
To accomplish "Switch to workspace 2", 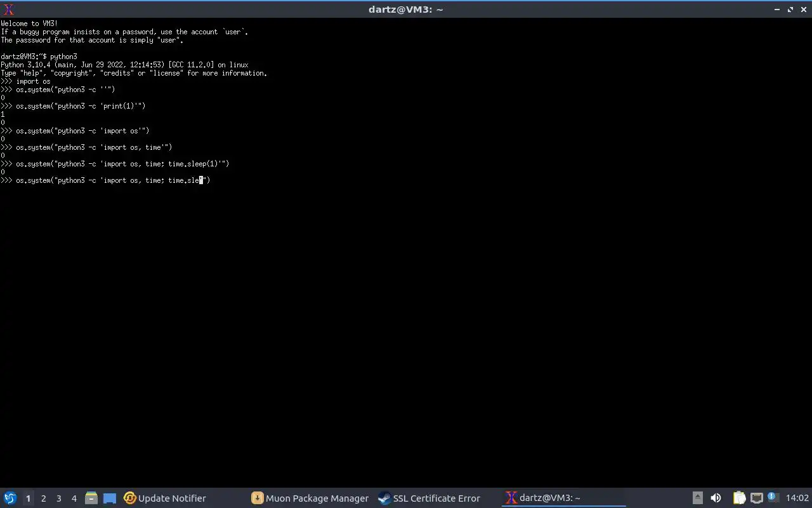I will pyautogui.click(x=43, y=498).
